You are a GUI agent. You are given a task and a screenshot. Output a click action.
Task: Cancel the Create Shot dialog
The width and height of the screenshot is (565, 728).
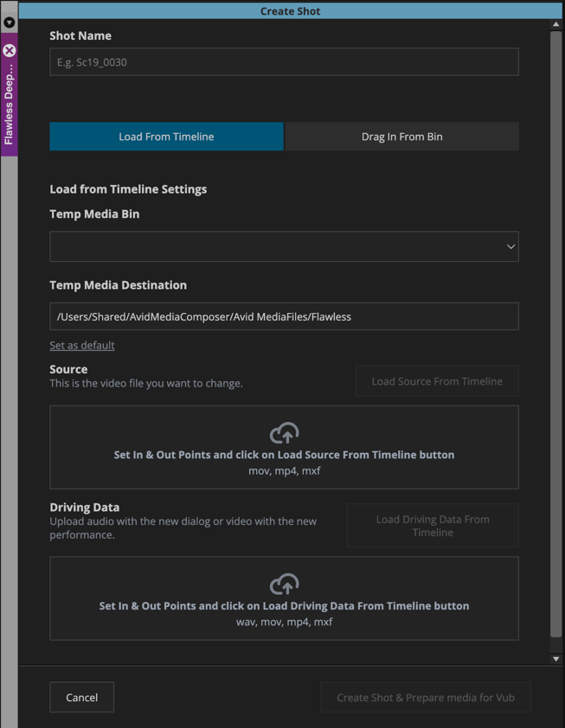(82, 697)
